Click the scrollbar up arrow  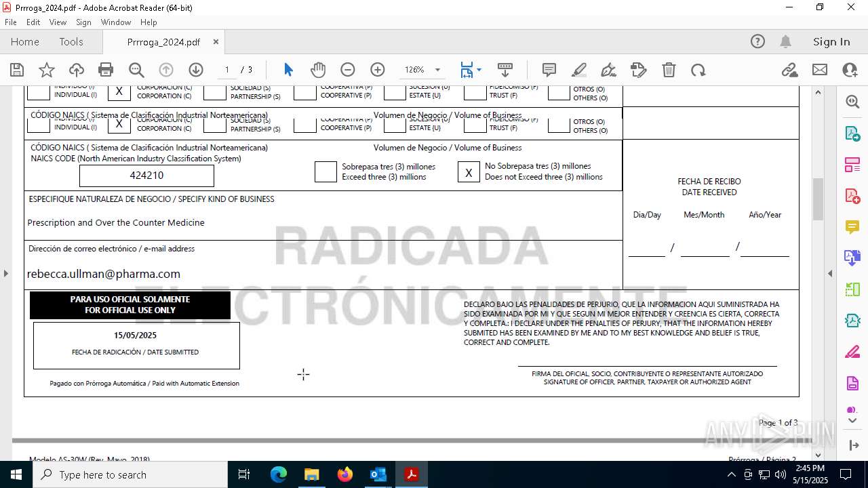818,92
